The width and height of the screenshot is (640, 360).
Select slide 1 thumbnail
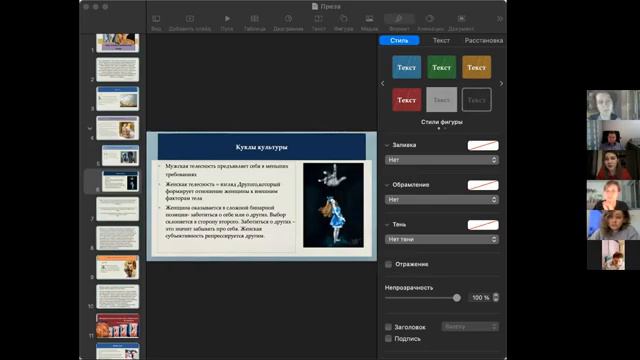pos(118,42)
